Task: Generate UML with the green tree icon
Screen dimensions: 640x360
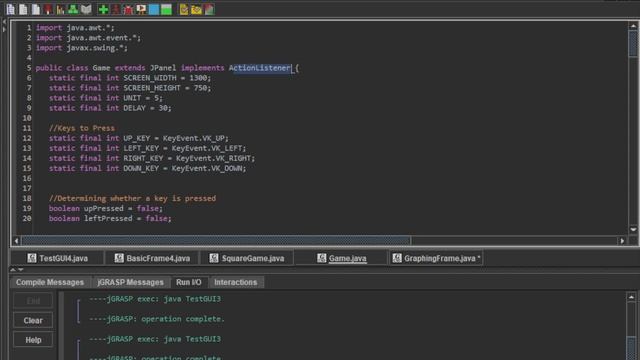Action: click(73, 9)
